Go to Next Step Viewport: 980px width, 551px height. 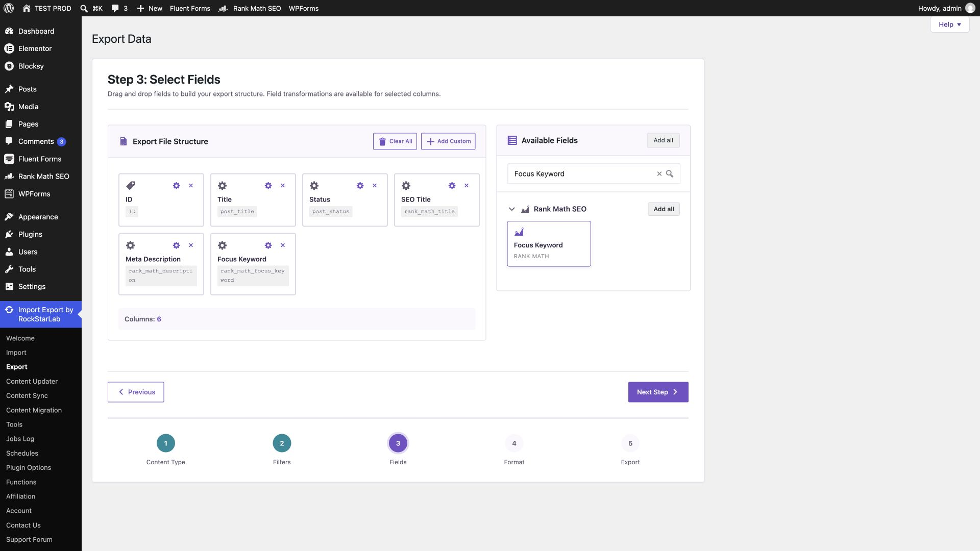(658, 392)
